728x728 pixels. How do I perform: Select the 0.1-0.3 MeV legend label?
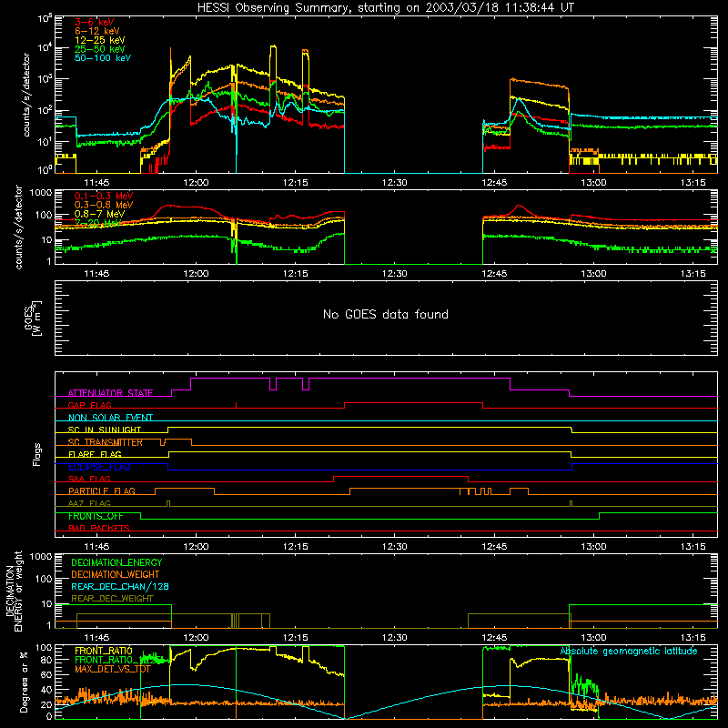coord(104,196)
